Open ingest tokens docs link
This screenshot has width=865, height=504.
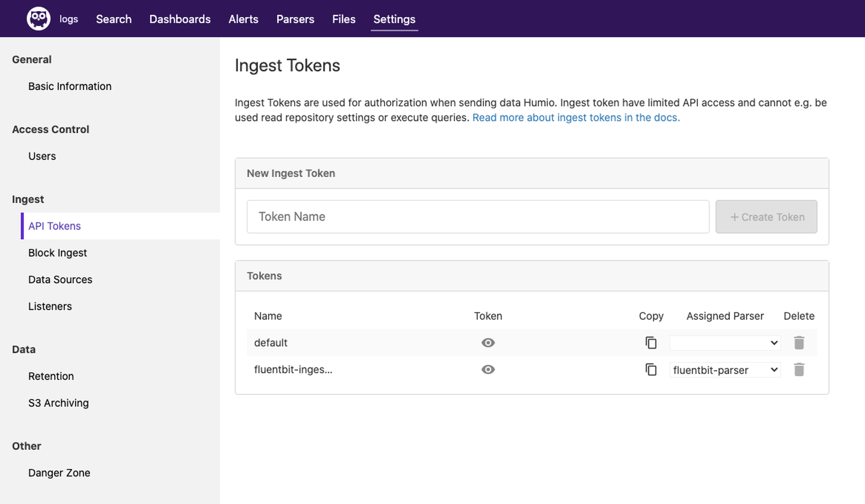click(576, 117)
